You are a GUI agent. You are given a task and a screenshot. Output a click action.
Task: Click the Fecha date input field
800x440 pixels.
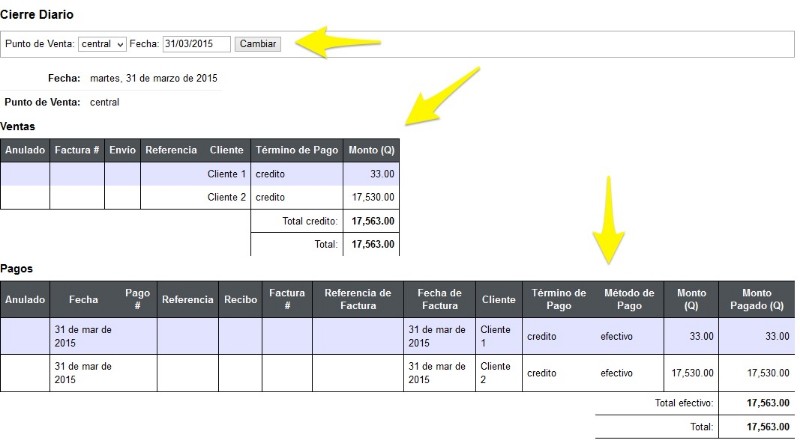(196, 44)
